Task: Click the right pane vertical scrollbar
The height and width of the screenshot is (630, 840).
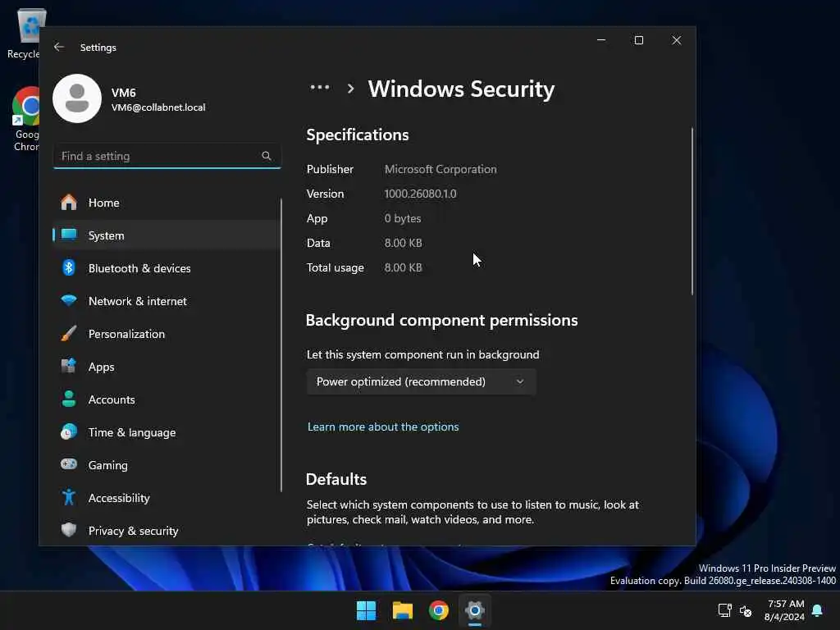Action: click(692, 212)
